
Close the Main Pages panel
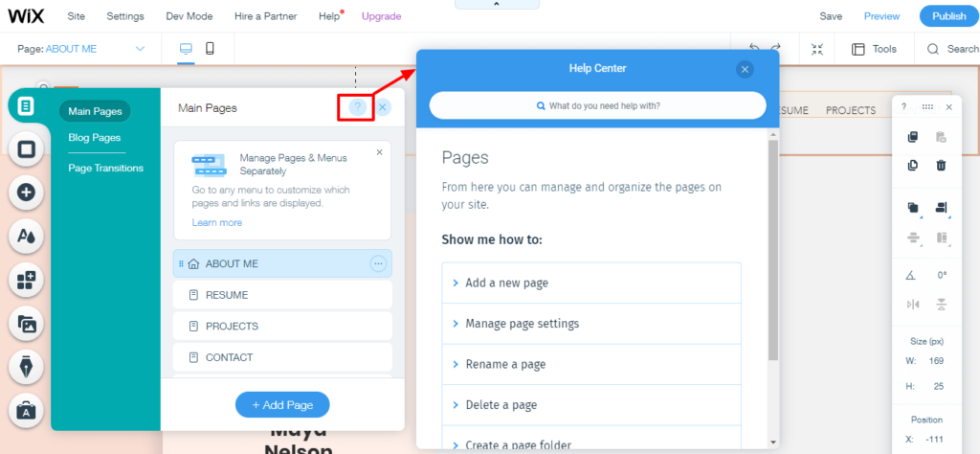[383, 107]
